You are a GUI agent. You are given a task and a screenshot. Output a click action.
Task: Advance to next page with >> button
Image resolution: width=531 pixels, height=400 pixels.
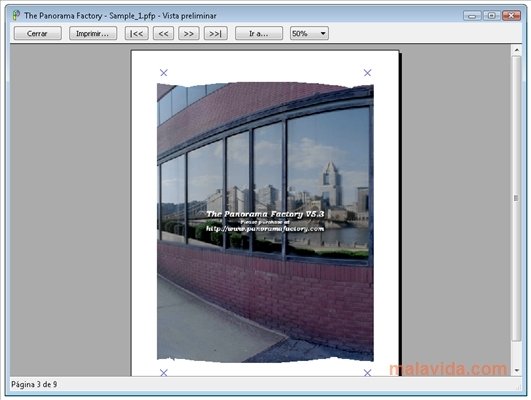pos(189,34)
